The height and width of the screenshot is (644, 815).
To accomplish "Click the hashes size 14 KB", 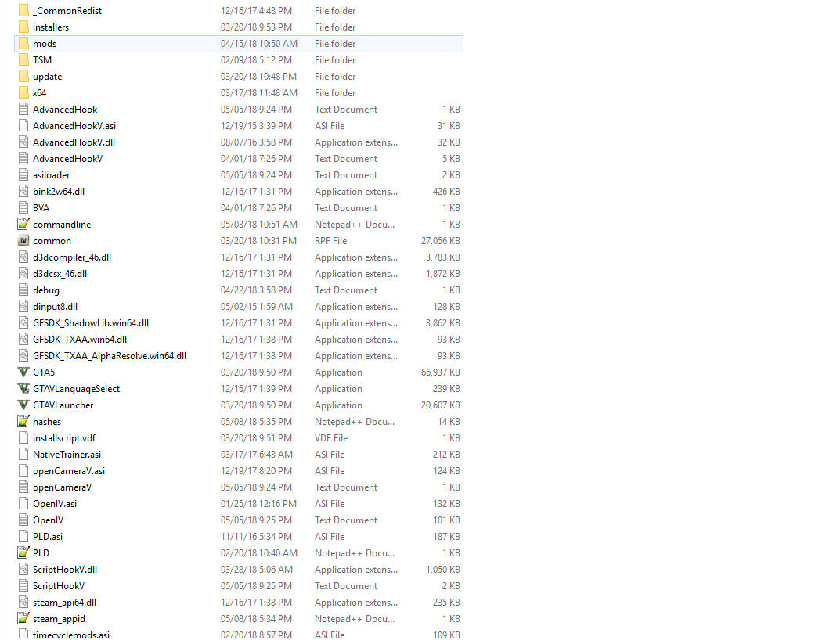I will coord(449,422).
